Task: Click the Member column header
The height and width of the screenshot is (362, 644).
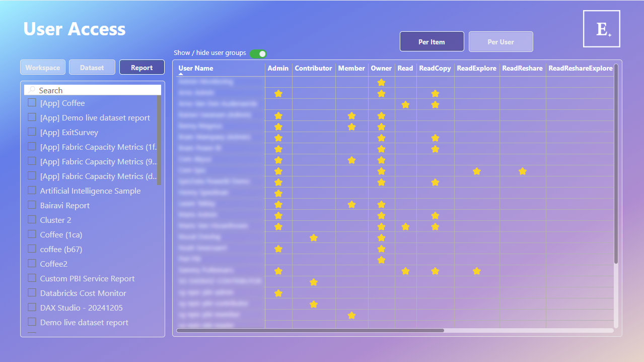Action: [x=351, y=68]
